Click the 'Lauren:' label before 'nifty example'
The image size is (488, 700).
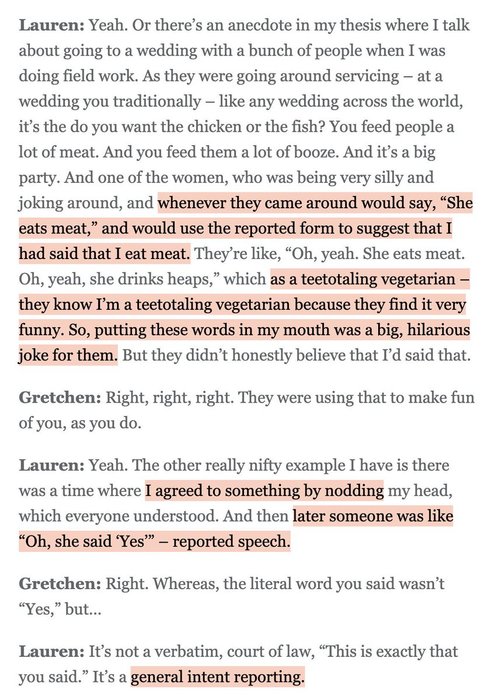[51, 465]
